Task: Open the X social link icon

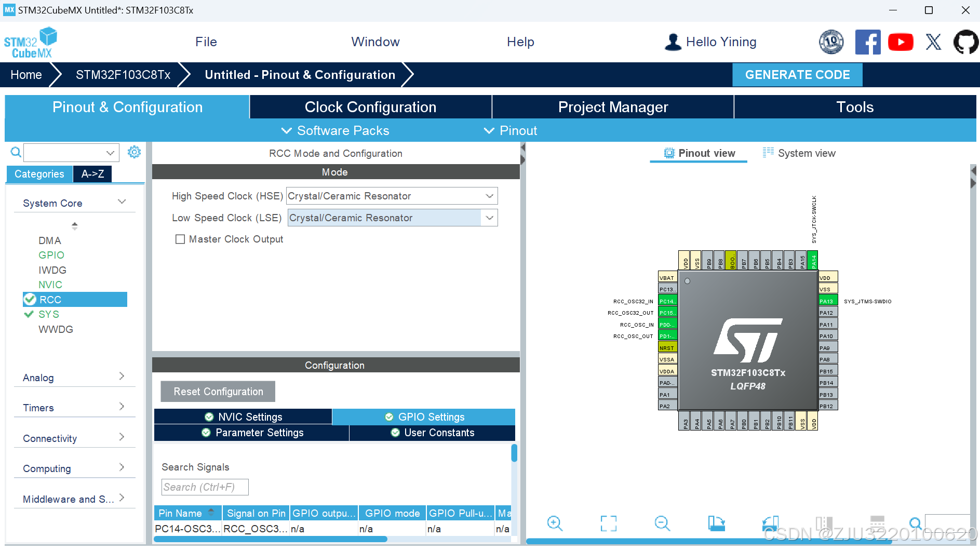Action: click(933, 42)
